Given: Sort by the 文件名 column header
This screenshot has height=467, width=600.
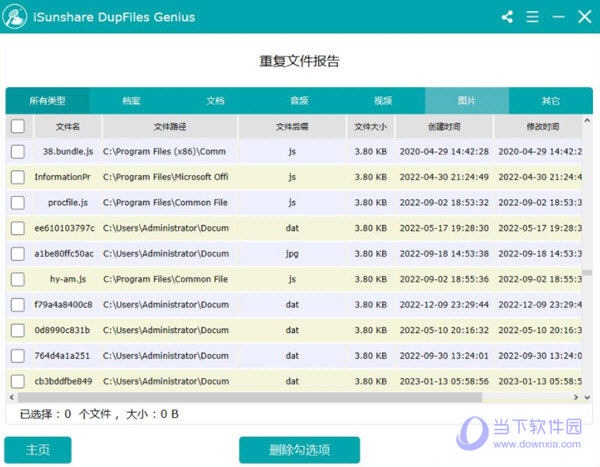Looking at the screenshot, I should click(x=68, y=126).
